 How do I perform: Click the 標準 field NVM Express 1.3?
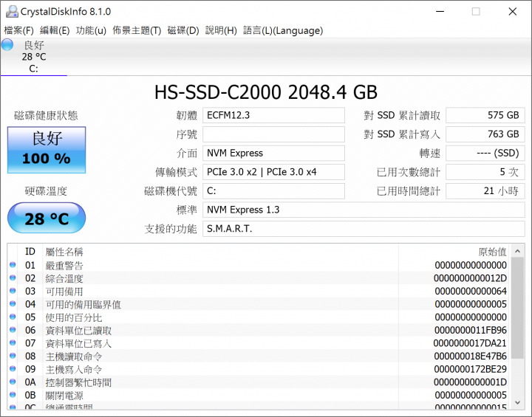pyautogui.click(x=364, y=210)
